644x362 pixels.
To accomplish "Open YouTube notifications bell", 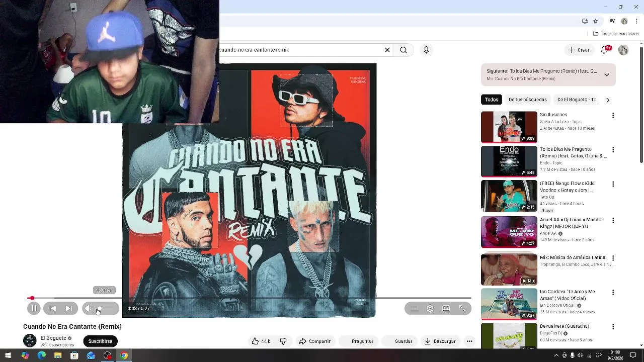I will (605, 50).
